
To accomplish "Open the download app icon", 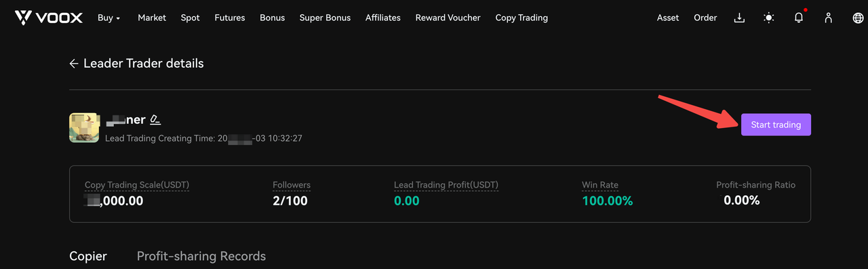I will coord(739,18).
